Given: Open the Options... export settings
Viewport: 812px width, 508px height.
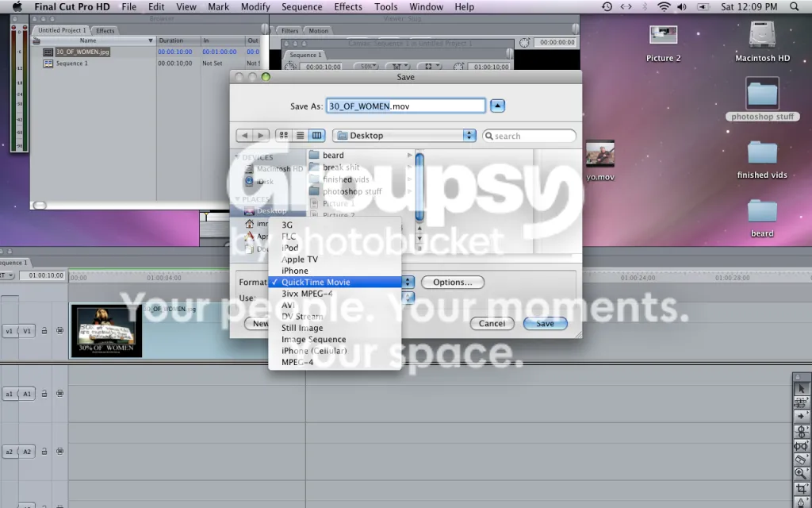Looking at the screenshot, I should pyautogui.click(x=453, y=282).
